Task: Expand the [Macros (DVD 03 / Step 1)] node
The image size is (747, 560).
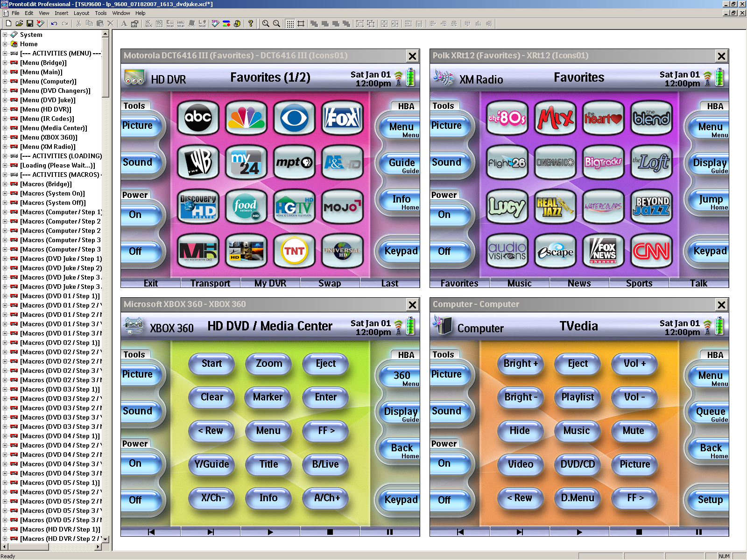Action: coord(5,389)
